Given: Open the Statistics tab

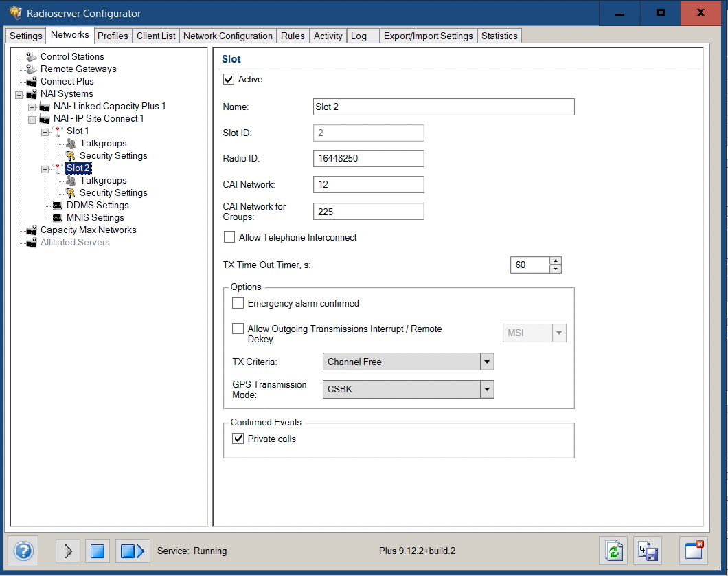Looking at the screenshot, I should point(499,36).
